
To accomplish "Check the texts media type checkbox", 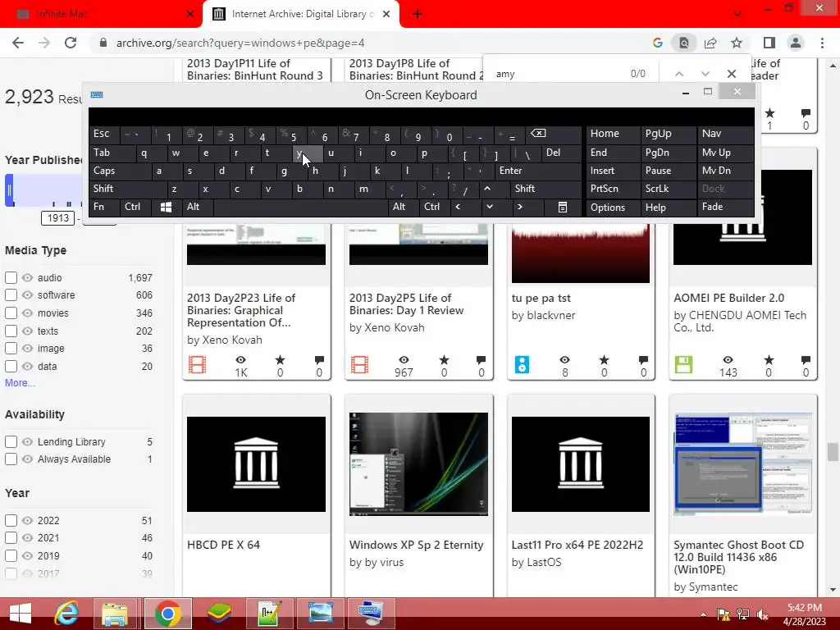I will (x=11, y=331).
